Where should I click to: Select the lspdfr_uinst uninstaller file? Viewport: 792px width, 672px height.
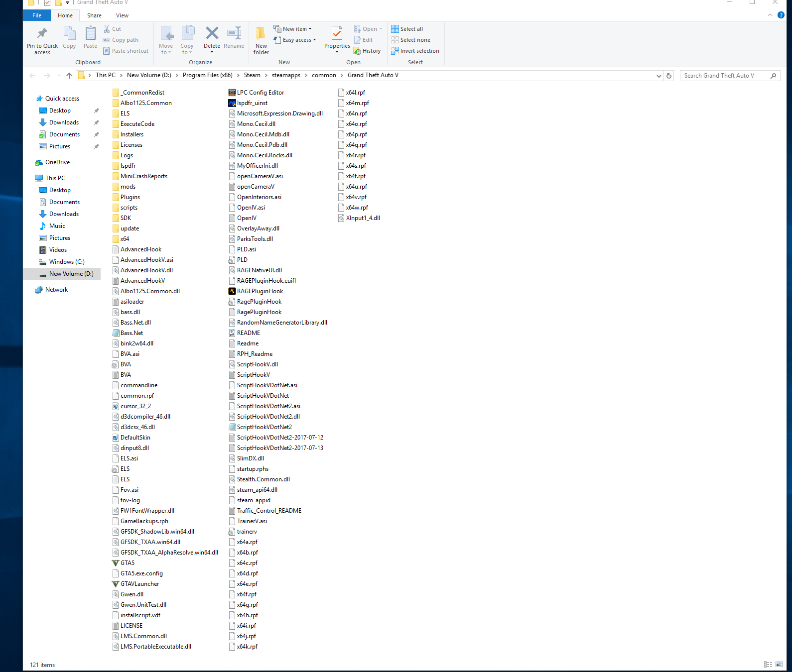click(248, 103)
